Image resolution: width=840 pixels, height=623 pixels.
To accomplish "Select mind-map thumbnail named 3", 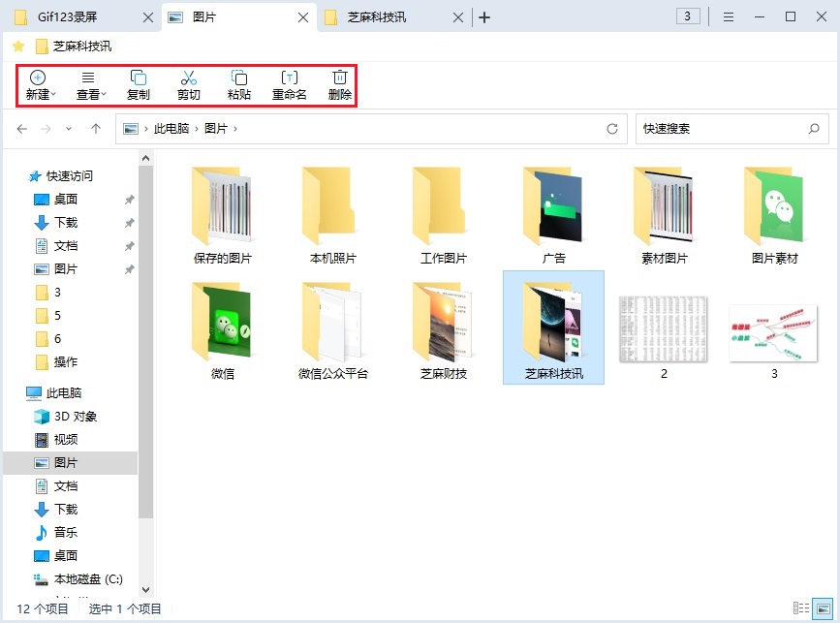I will [774, 340].
